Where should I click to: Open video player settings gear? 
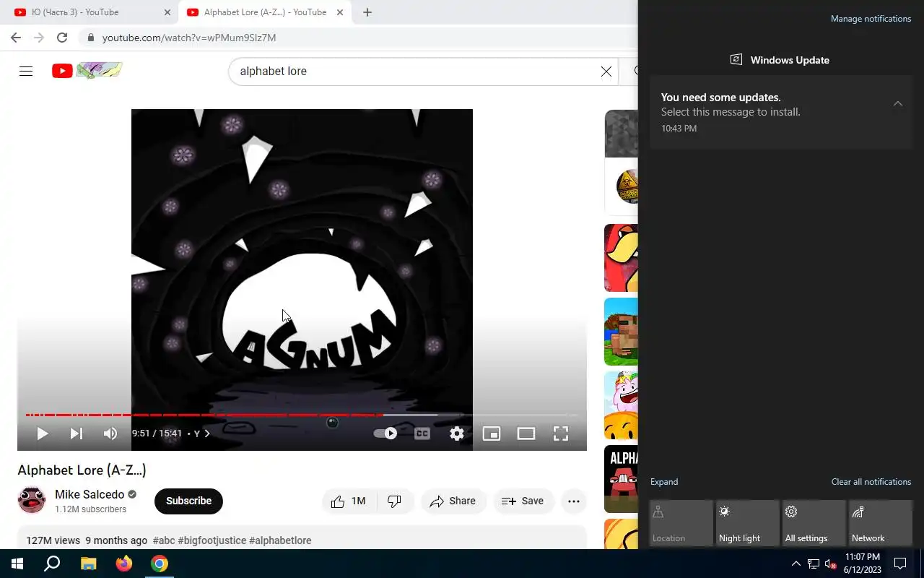[x=457, y=433]
